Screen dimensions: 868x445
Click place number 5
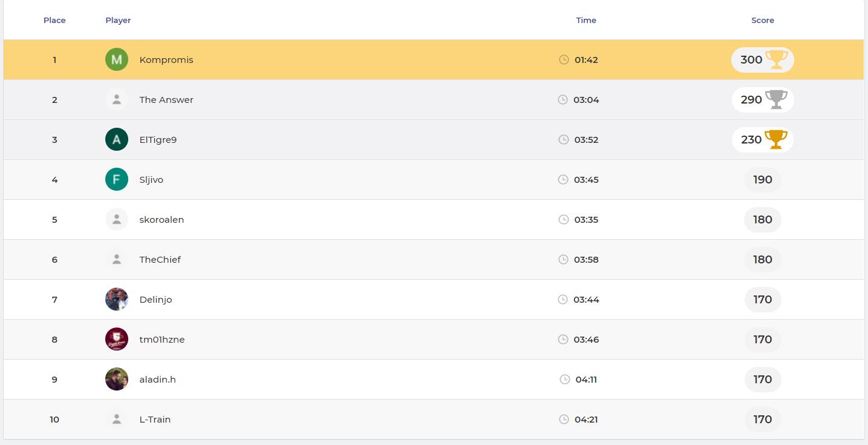click(x=54, y=220)
